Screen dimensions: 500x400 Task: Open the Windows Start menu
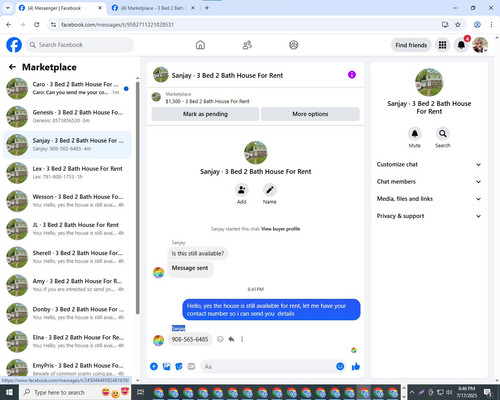[9, 392]
